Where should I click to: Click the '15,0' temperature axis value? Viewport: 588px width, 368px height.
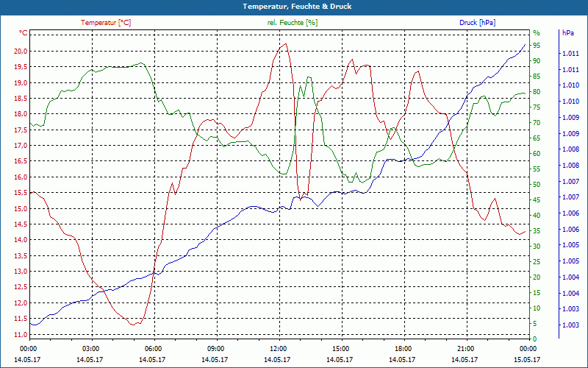(x=21, y=208)
